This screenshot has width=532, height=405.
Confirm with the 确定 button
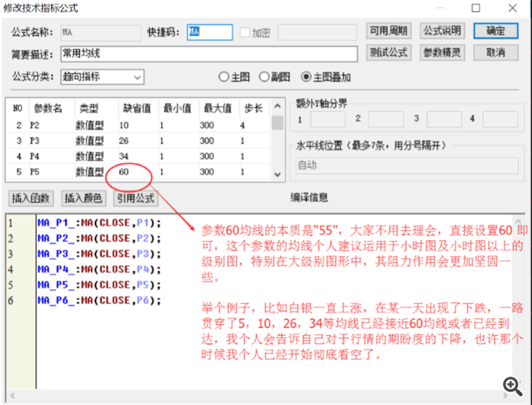pyautogui.click(x=496, y=31)
